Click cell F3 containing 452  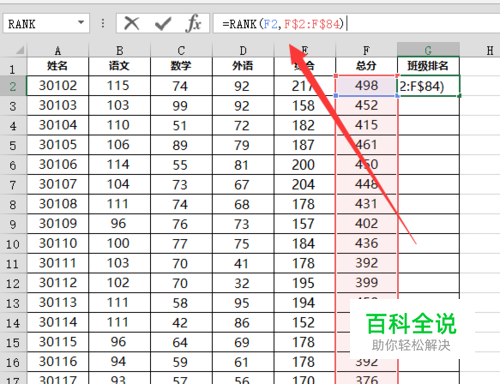(x=366, y=106)
